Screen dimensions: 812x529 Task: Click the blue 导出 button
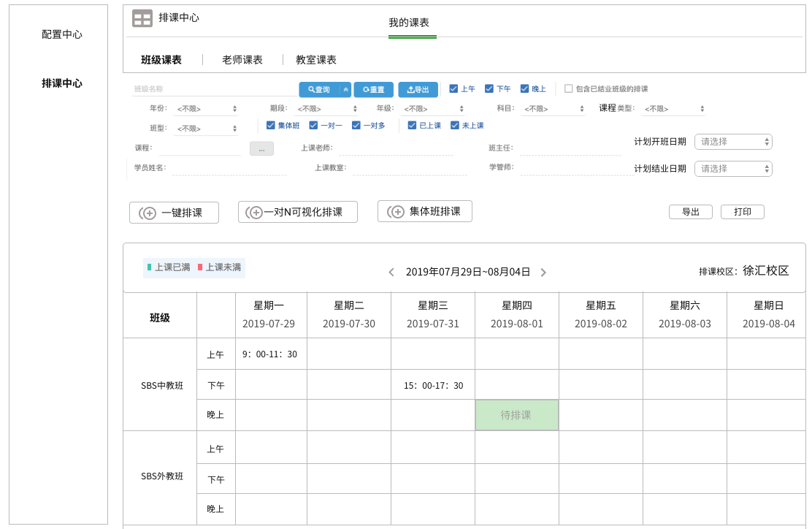(418, 89)
